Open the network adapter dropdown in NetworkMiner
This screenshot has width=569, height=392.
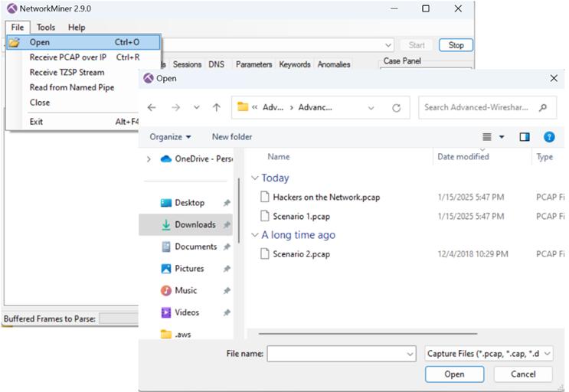(388, 45)
